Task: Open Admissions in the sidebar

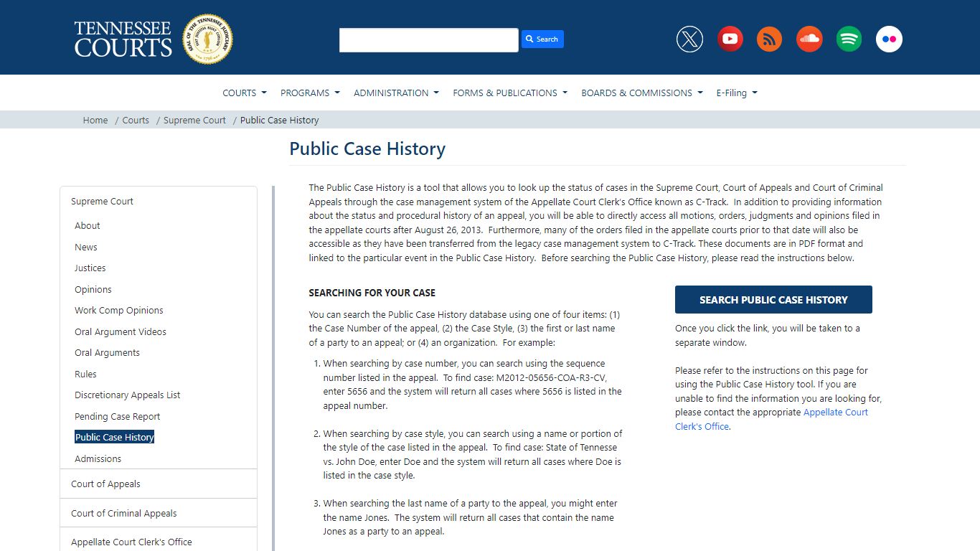Action: (x=98, y=458)
